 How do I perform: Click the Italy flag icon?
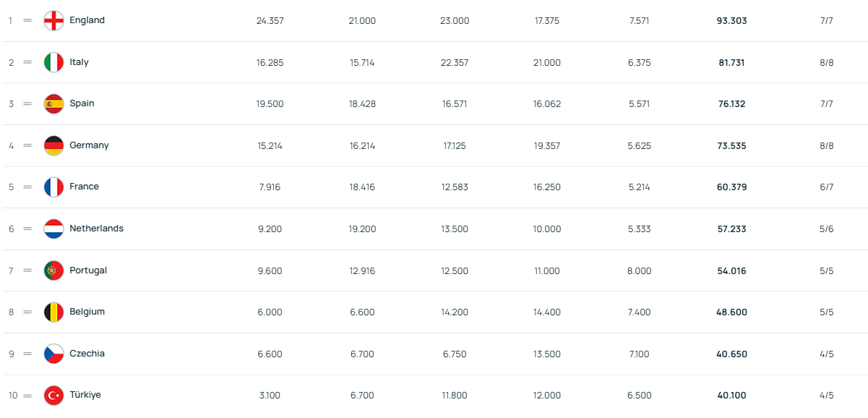point(53,62)
